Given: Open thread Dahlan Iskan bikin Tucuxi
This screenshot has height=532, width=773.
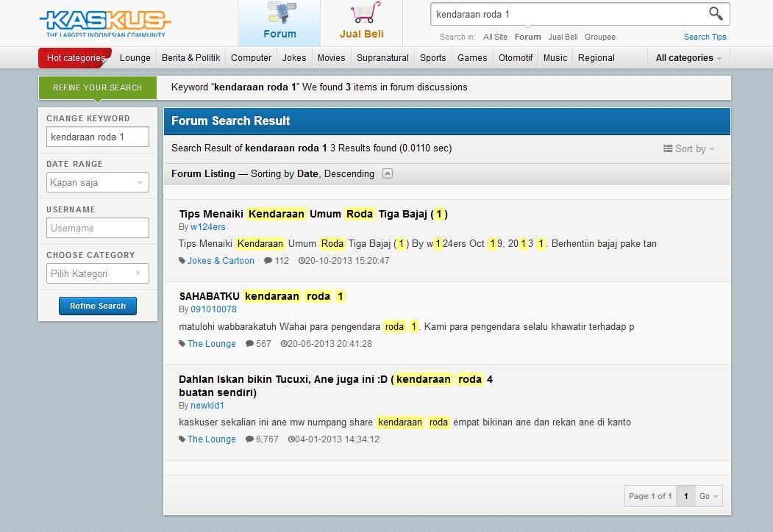Looking at the screenshot, I should pyautogui.click(x=335, y=386).
